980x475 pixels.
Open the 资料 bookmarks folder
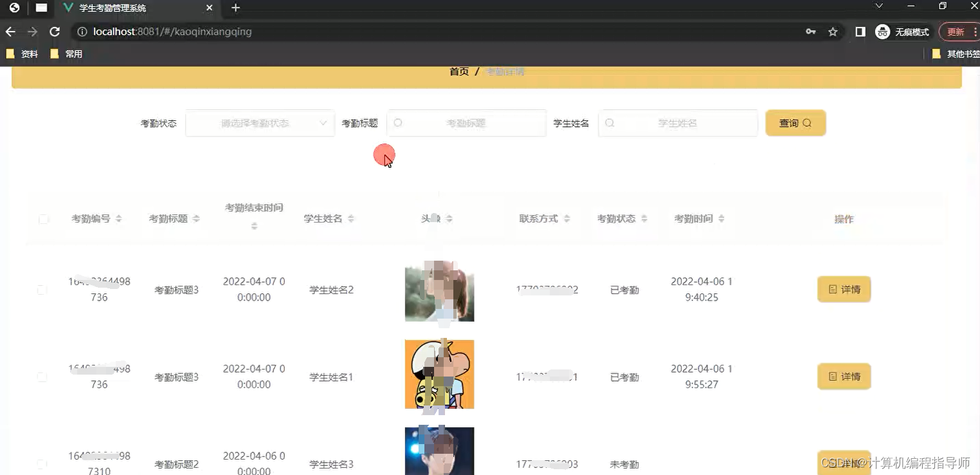(x=22, y=54)
